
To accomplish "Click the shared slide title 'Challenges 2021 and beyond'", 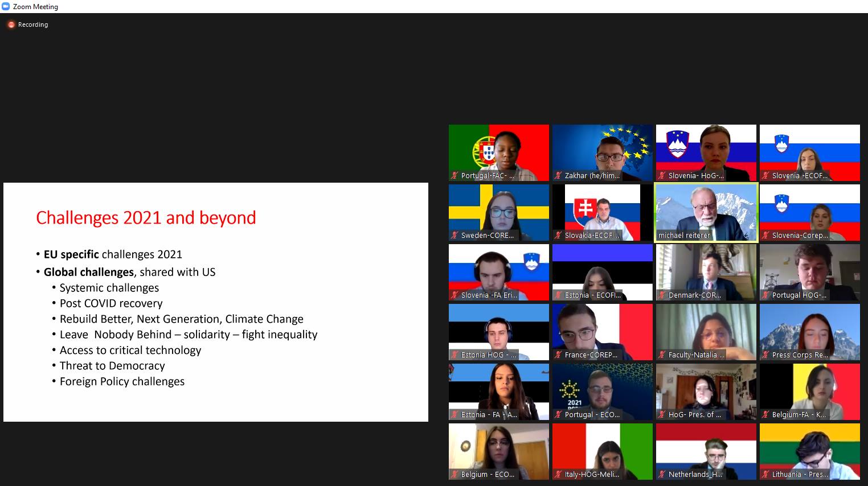I will tap(146, 218).
